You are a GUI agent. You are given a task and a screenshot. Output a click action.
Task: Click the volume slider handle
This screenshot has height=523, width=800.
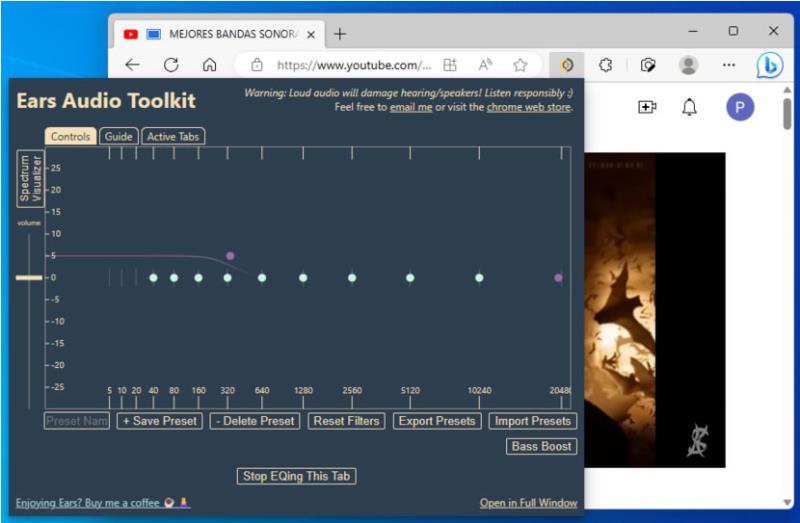click(29, 278)
